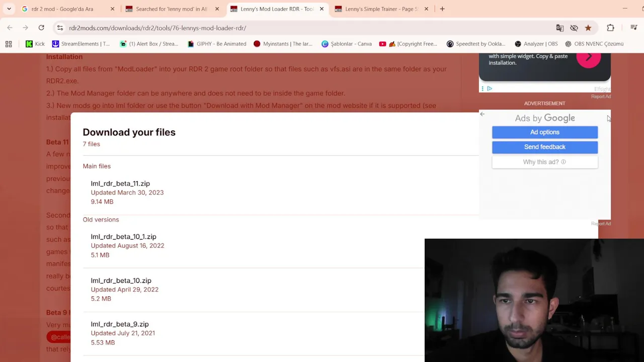644x362 pixels.
Task: Click the AdChoices triangle icon
Action: 489,88
